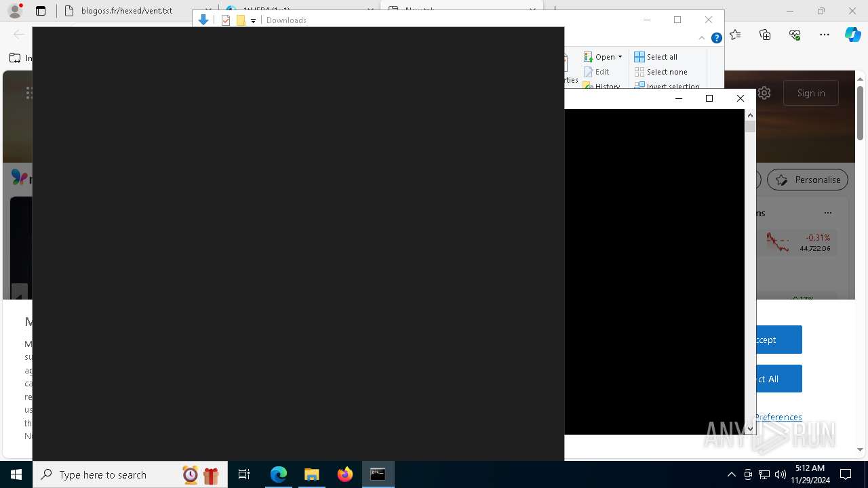Open Firefox from the taskbar

(x=345, y=474)
